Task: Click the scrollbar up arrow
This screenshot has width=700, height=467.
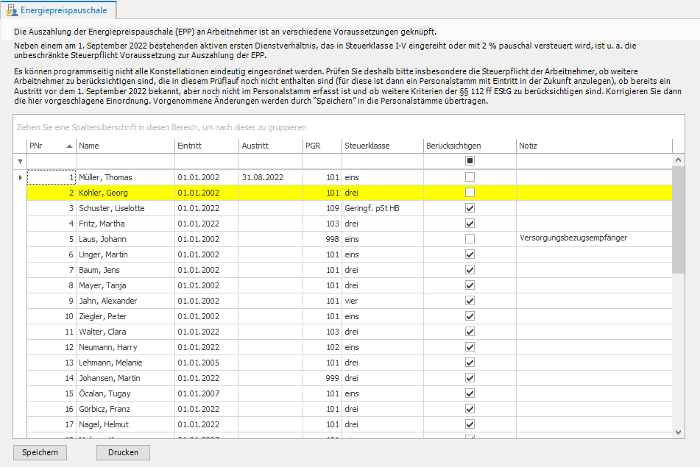Action: [x=678, y=160]
